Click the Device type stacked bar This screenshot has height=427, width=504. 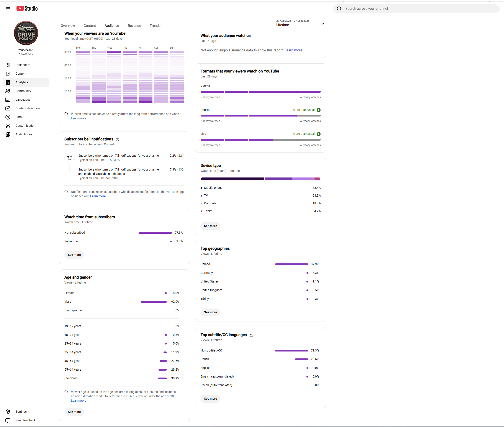261,179
